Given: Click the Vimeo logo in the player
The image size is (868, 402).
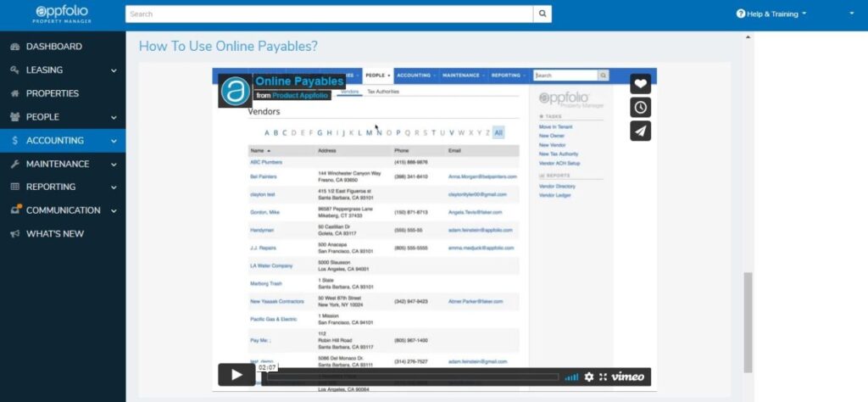Looking at the screenshot, I should click(x=628, y=377).
